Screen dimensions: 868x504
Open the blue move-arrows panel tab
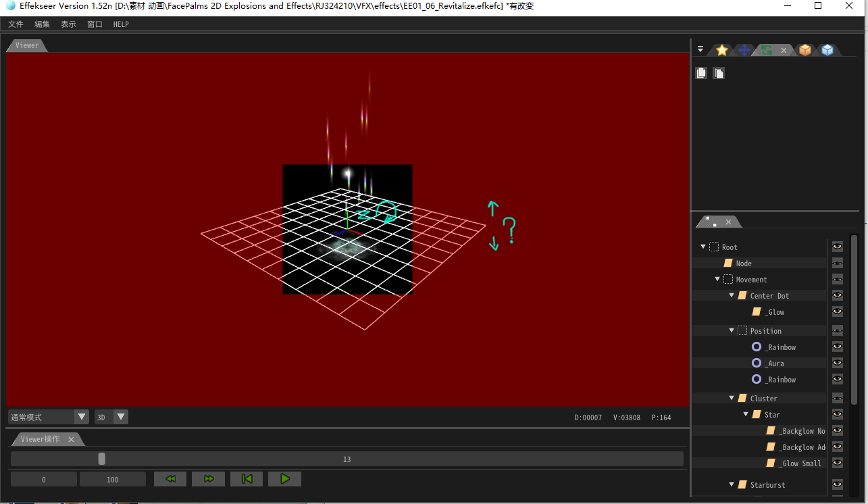coord(744,50)
